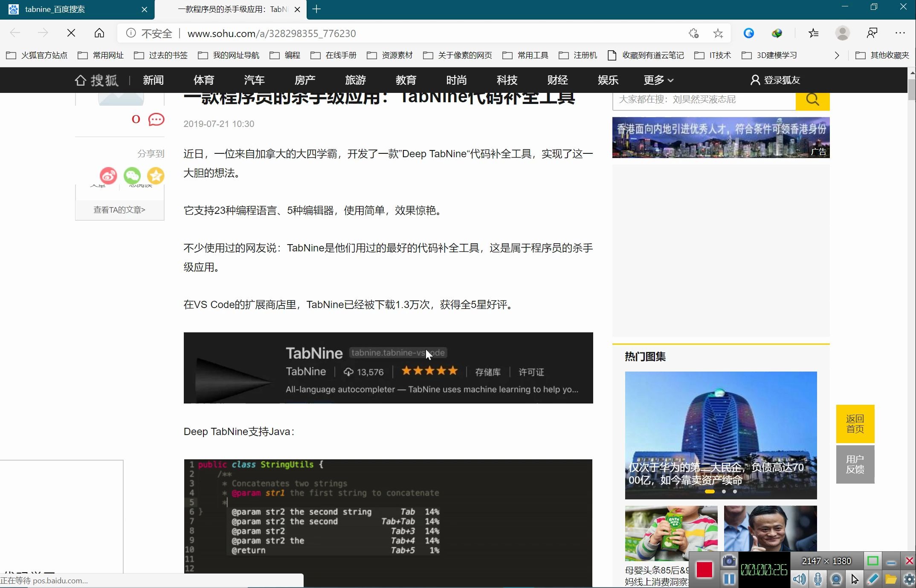Toggle microphone capture in the recorder
This screenshot has height=588, width=916.
coord(817,579)
